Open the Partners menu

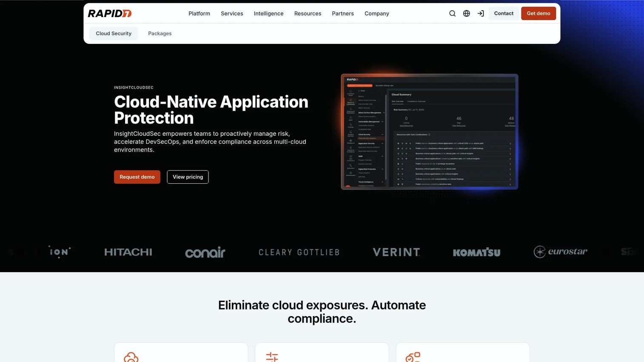[343, 13]
